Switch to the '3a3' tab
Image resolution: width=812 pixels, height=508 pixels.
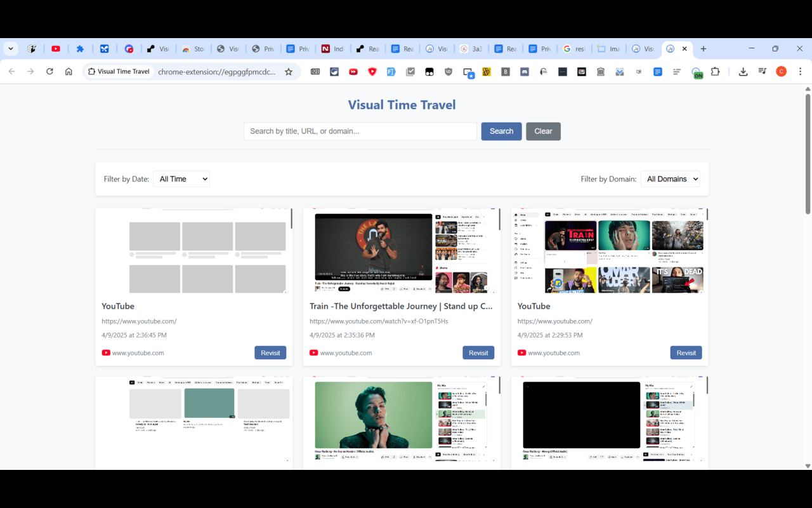click(x=471, y=49)
